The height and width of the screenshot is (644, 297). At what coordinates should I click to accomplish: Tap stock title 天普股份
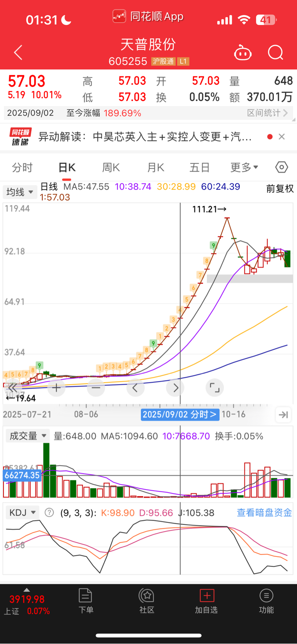pos(148,44)
